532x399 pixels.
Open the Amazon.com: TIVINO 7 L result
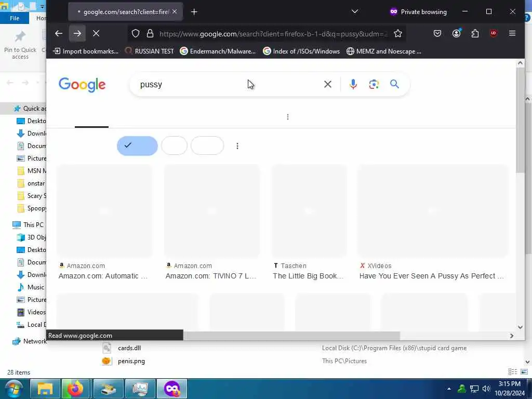tap(211, 276)
